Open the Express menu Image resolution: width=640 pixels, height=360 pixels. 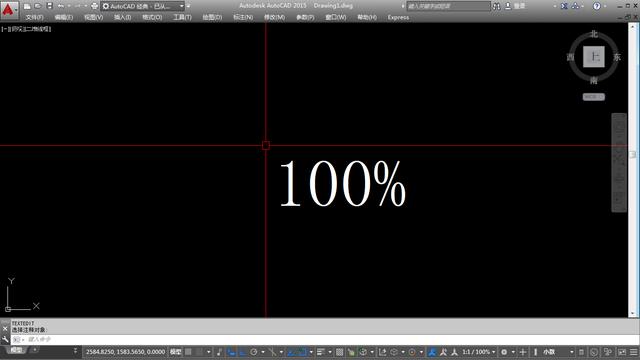pyautogui.click(x=398, y=18)
